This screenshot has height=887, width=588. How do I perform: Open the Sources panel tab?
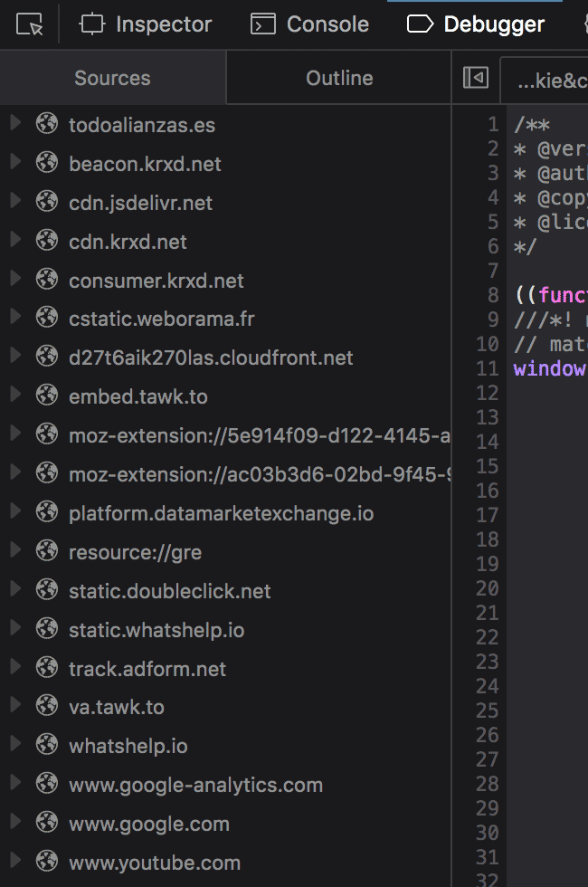pos(112,78)
